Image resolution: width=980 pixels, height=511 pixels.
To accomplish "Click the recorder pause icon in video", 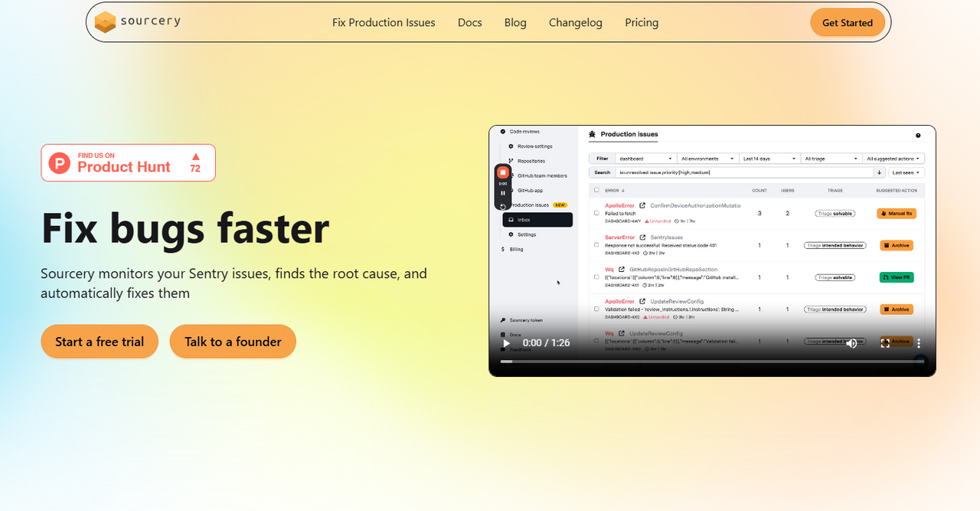I will (x=503, y=193).
